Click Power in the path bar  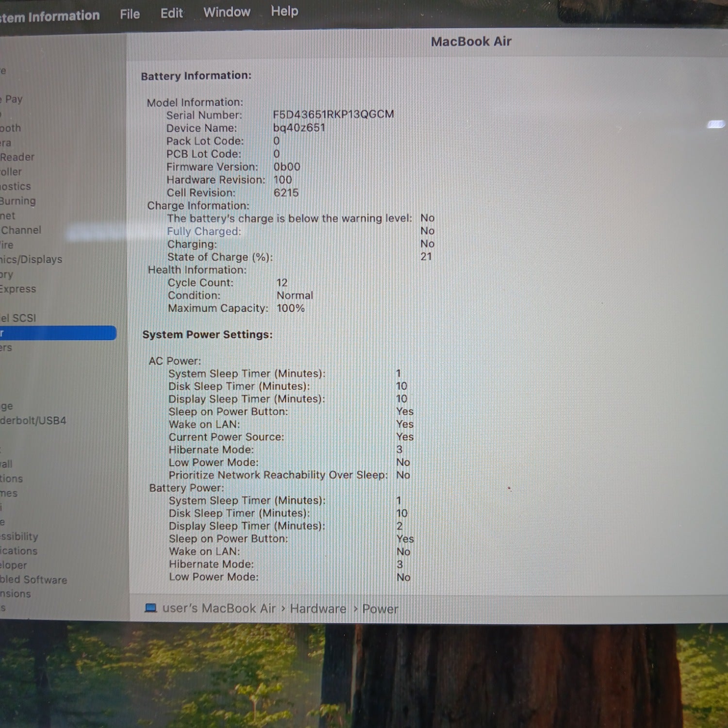point(380,609)
